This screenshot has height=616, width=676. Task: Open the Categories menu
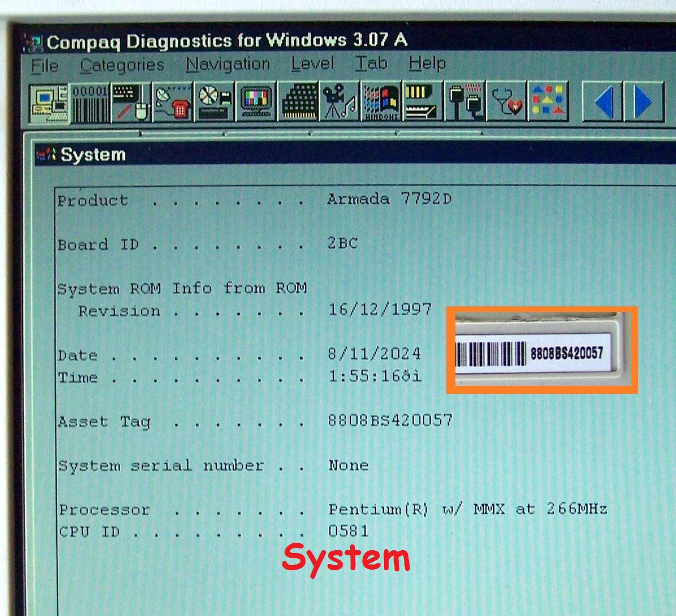123,65
